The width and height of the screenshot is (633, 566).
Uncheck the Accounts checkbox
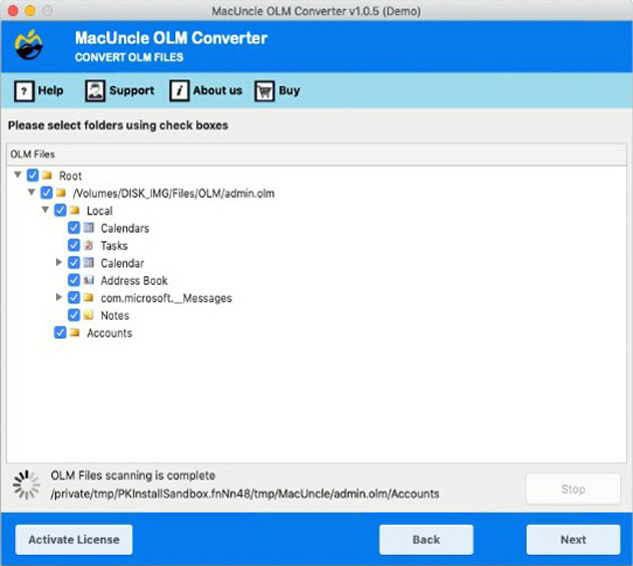[x=60, y=332]
